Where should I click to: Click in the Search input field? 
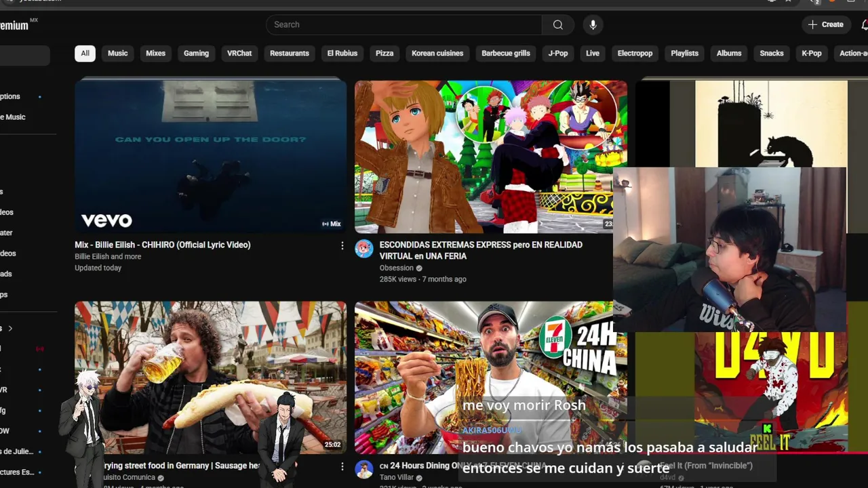[x=404, y=24]
